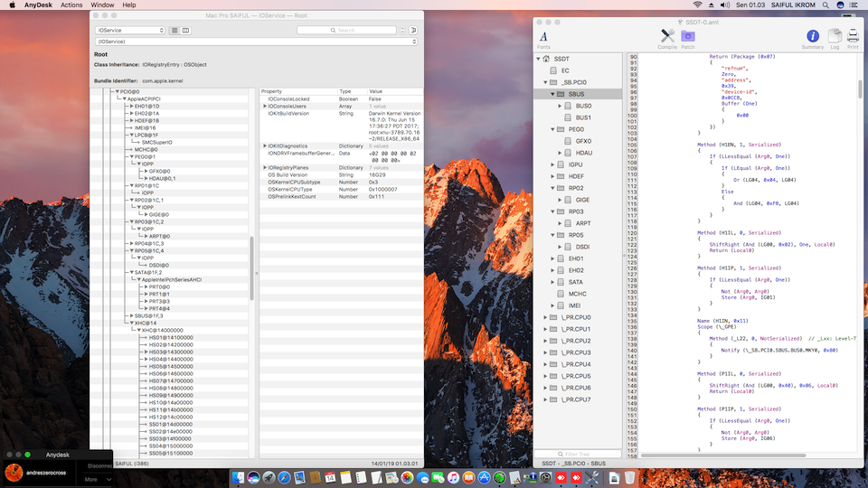
Task: Open the IOService plane dropdown
Action: pos(130,31)
